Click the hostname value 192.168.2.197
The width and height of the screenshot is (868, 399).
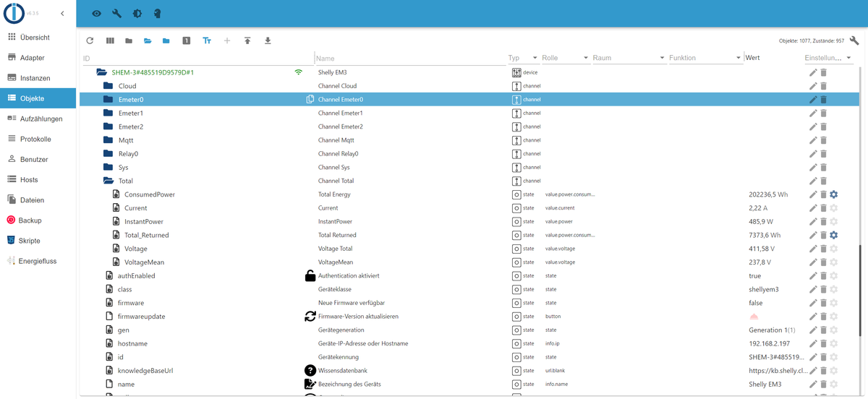point(770,343)
